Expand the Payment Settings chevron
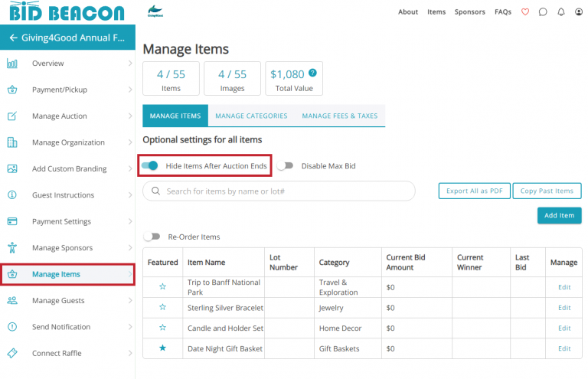Image resolution: width=588 pixels, height=379 pixels. [129, 221]
